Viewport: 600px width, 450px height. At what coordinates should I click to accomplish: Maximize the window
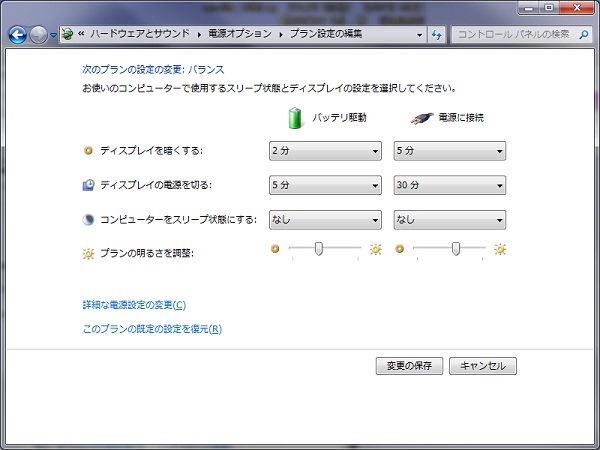pyautogui.click(x=549, y=8)
